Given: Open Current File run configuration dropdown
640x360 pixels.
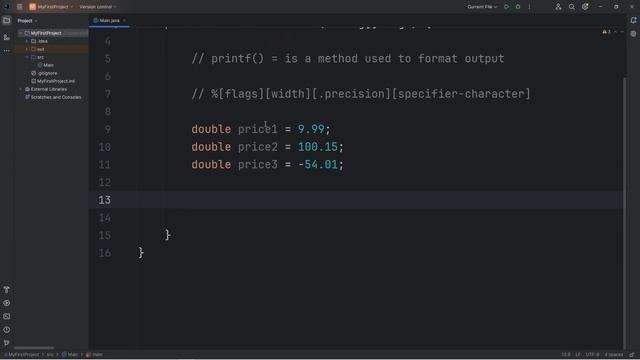Looking at the screenshot, I should click(x=482, y=7).
